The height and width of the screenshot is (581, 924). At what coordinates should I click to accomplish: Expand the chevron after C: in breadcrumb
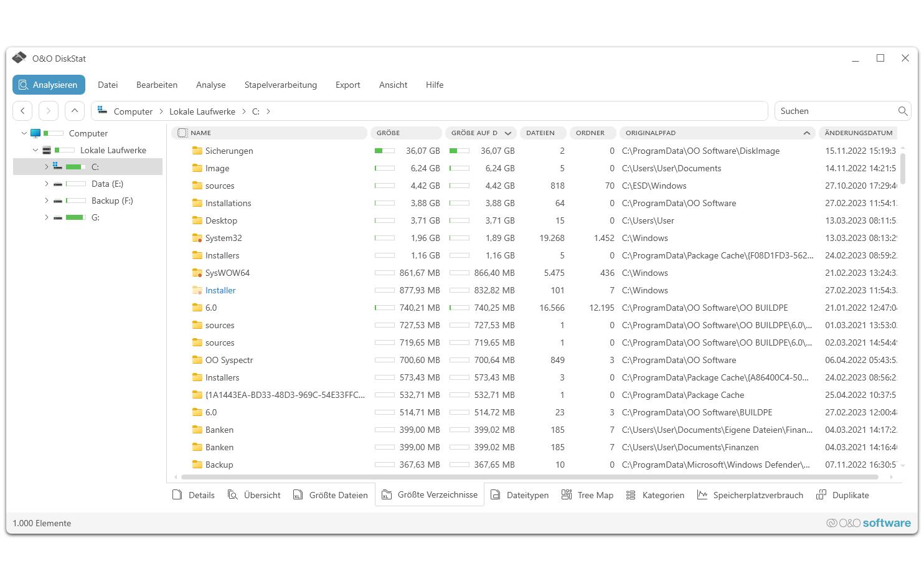tap(268, 111)
